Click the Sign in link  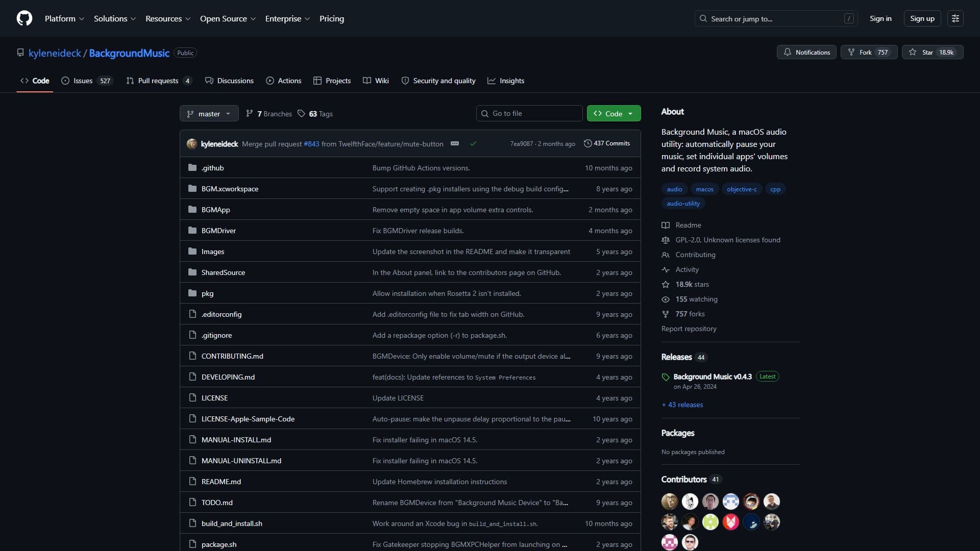pyautogui.click(x=880, y=18)
